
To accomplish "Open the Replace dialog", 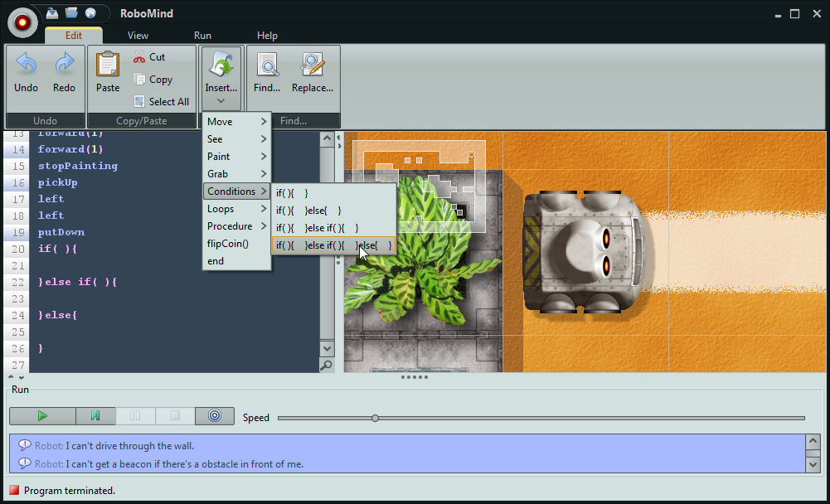I will (x=313, y=73).
